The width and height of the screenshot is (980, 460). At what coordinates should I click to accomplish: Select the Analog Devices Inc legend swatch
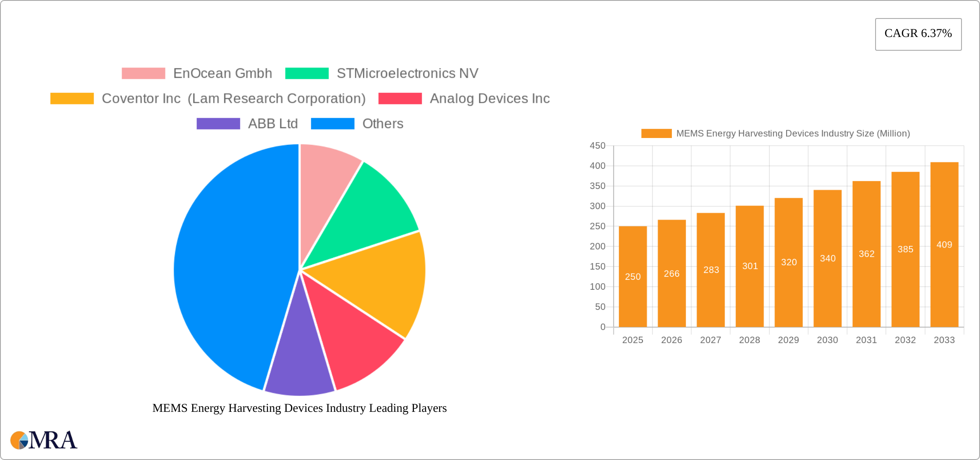pos(400,98)
